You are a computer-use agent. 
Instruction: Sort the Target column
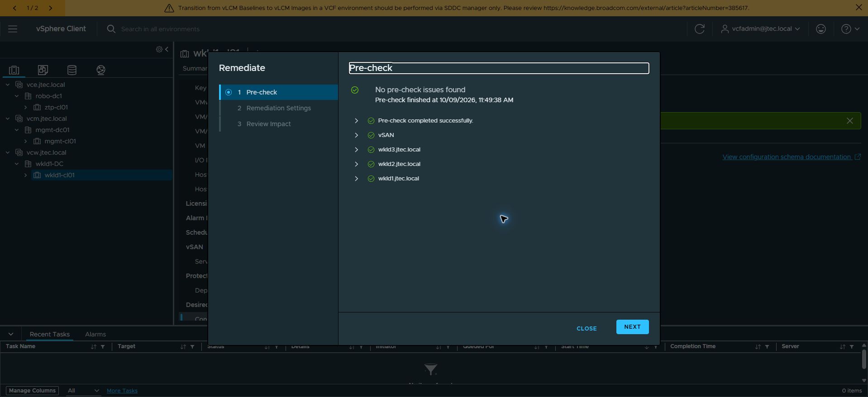click(x=183, y=347)
